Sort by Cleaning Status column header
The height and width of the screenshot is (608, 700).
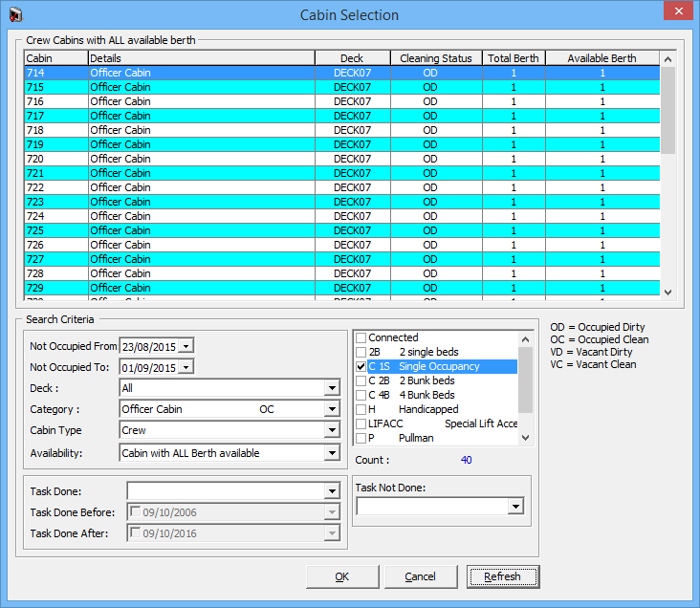tap(436, 58)
